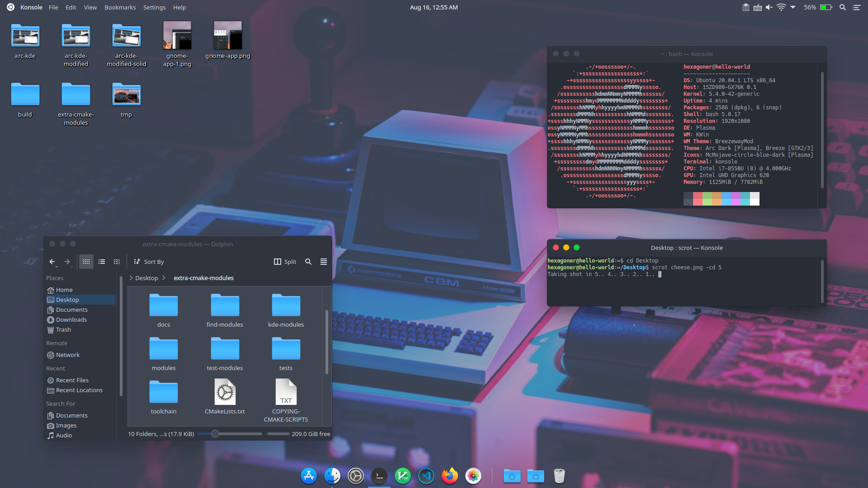Select Home in Places
The width and height of the screenshot is (868, 488).
click(80, 290)
